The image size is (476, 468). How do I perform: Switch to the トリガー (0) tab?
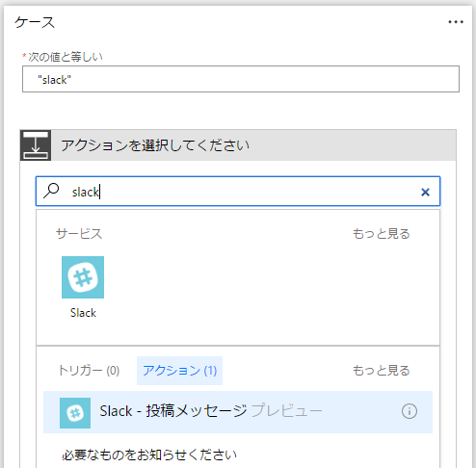pos(89,371)
